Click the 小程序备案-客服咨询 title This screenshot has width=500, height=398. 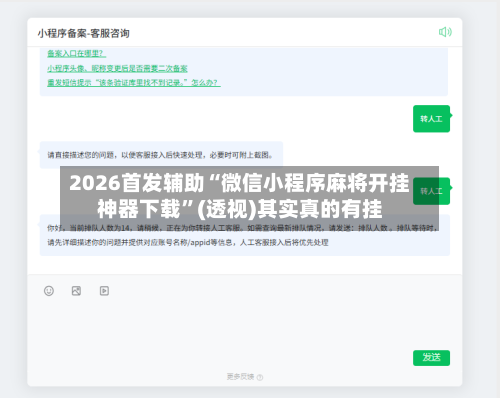click(83, 33)
